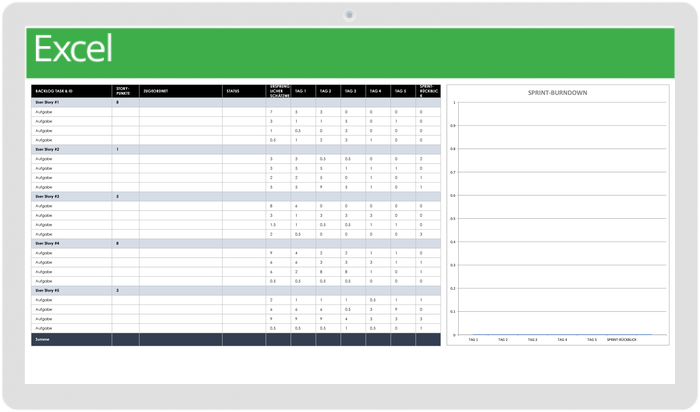This screenshot has height=412, width=700.
Task: Select story points cell of User Story #5
Action: tap(125, 291)
